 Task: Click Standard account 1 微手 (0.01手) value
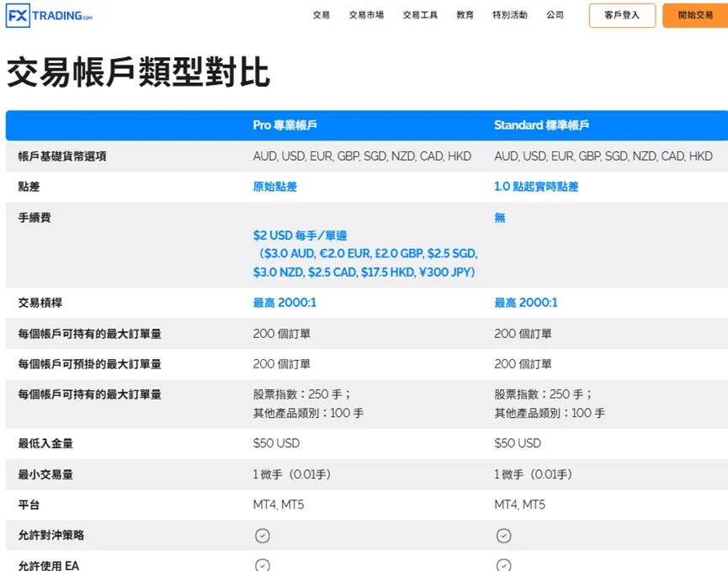point(534,474)
